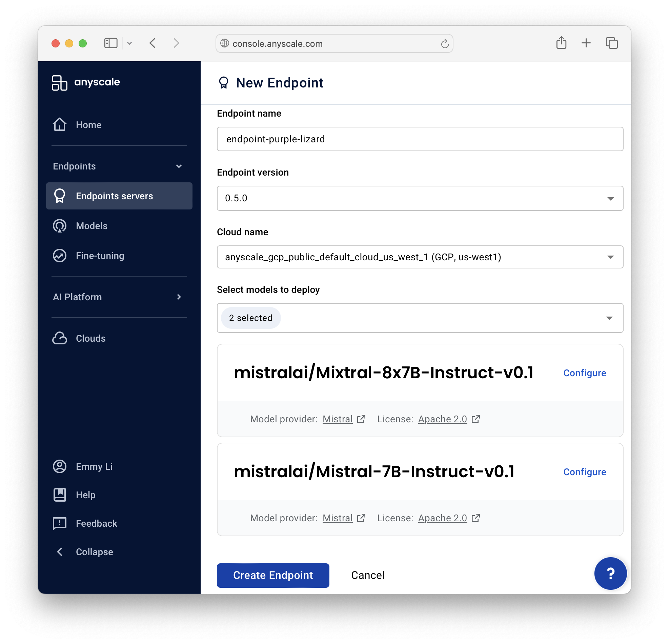This screenshot has height=644, width=669.
Task: Go forward with the Safari forward arrow
Action: coord(176,43)
